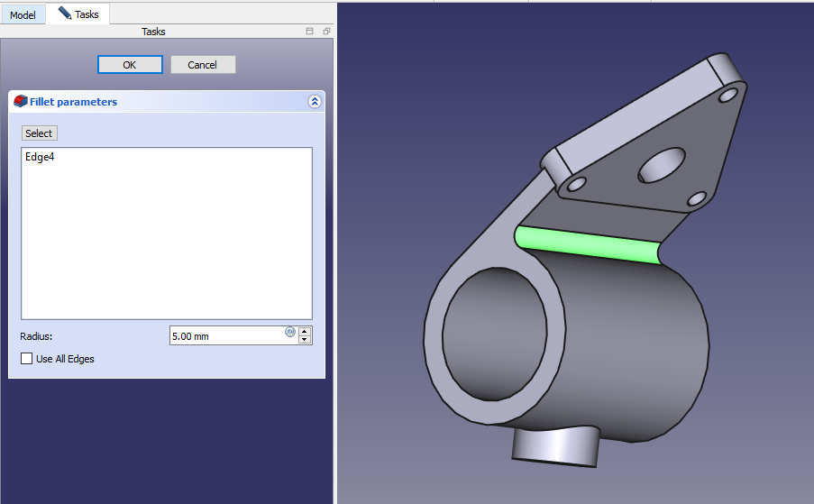Decrease radius with the down spinner arrow

click(306, 340)
